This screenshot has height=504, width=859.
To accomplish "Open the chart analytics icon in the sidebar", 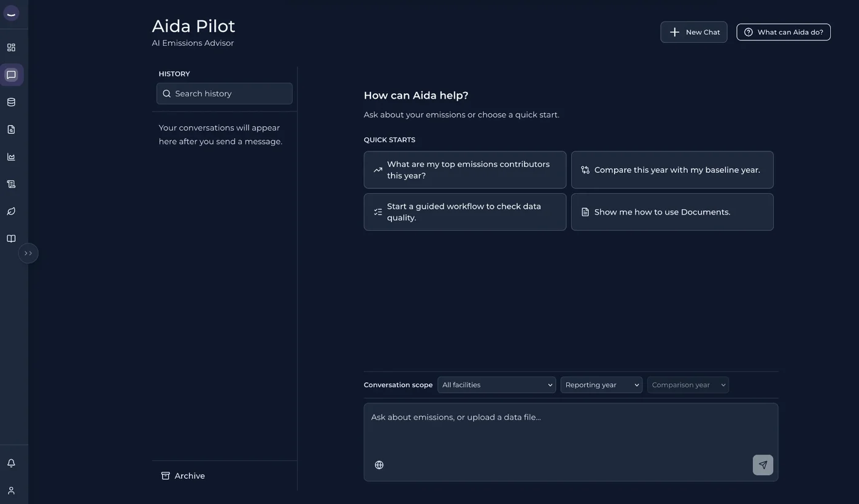I will 11,157.
